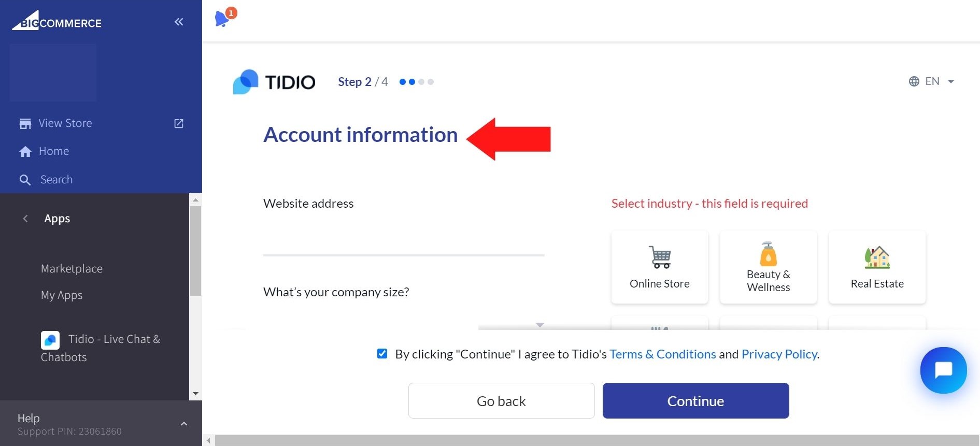Click the Tidio app icon in sidebar
Screen dimensions: 980x446
pos(50,340)
